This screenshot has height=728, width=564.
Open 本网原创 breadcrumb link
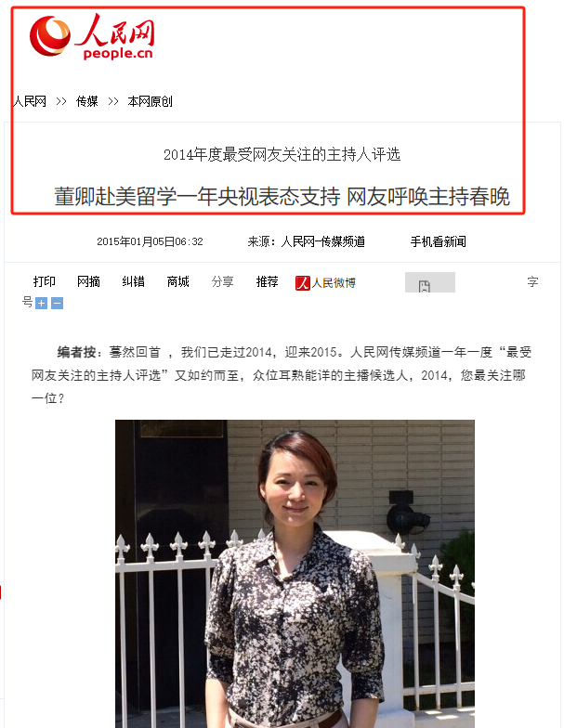coord(151,101)
